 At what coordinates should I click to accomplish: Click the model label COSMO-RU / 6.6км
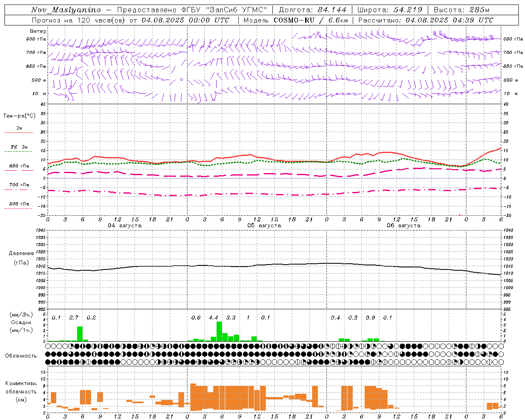point(311,20)
